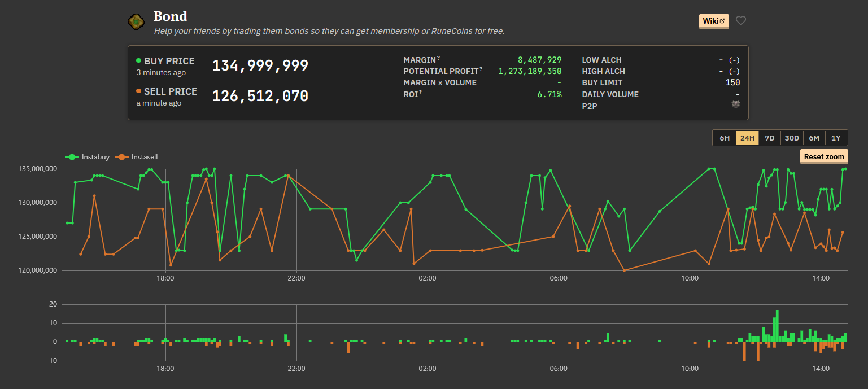Click the green buy price dot
The height and width of the screenshot is (389, 868).
[x=139, y=61]
